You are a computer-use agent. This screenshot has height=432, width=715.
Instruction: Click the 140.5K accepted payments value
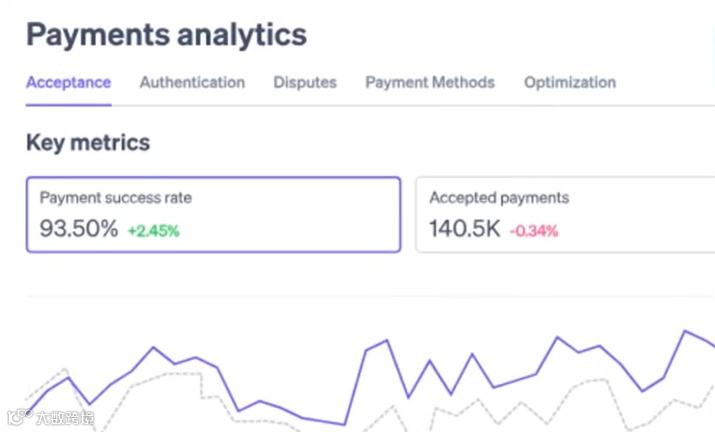click(465, 228)
